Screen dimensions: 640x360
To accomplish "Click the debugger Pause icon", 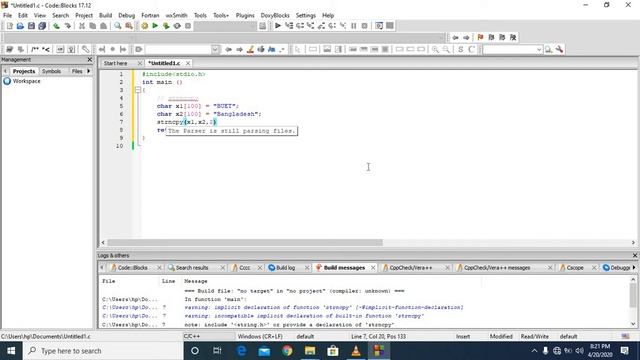I will point(353,26).
